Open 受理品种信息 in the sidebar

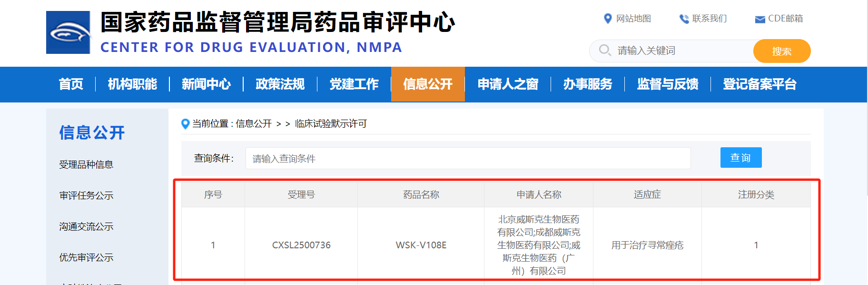point(86,164)
